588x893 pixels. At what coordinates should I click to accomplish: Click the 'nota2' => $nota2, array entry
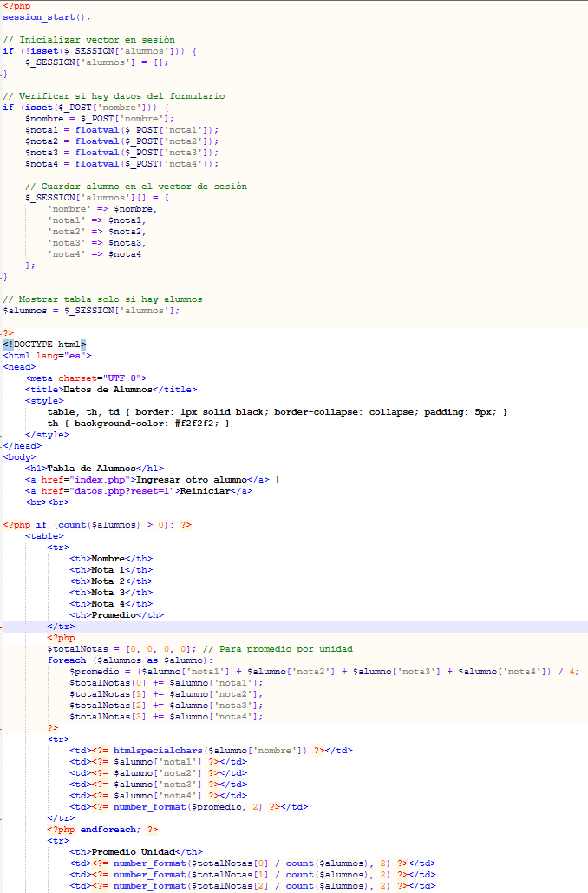(97, 231)
